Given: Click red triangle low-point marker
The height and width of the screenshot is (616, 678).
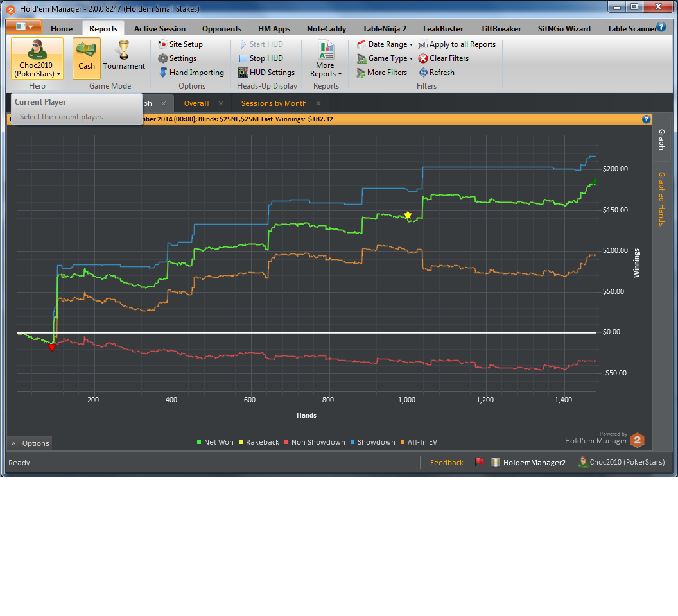Looking at the screenshot, I should coord(52,347).
